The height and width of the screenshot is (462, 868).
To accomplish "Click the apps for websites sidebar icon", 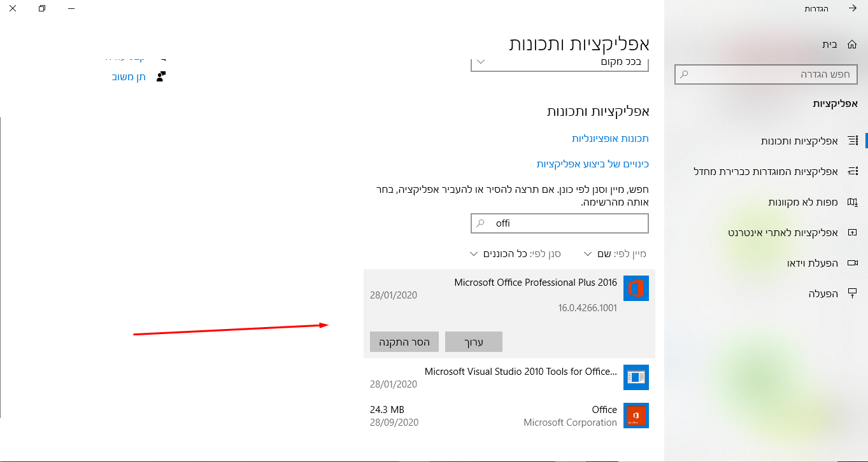I will [852, 232].
